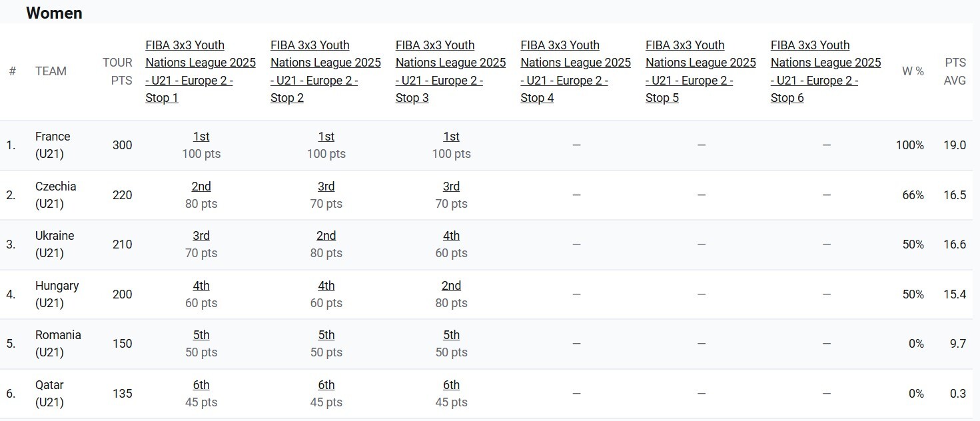Open the Stop 1 tournament header link
This screenshot has width=980, height=421.
[200, 71]
